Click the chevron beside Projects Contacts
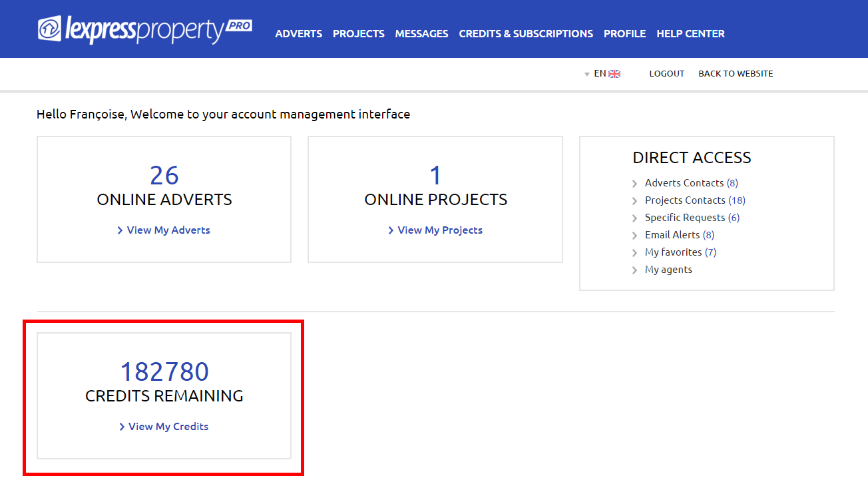 (635, 201)
